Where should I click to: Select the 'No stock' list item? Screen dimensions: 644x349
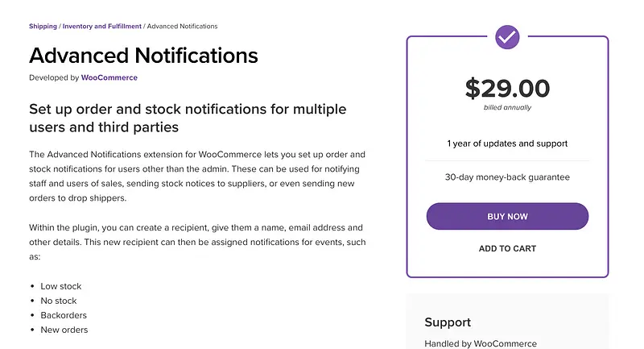pyautogui.click(x=60, y=301)
